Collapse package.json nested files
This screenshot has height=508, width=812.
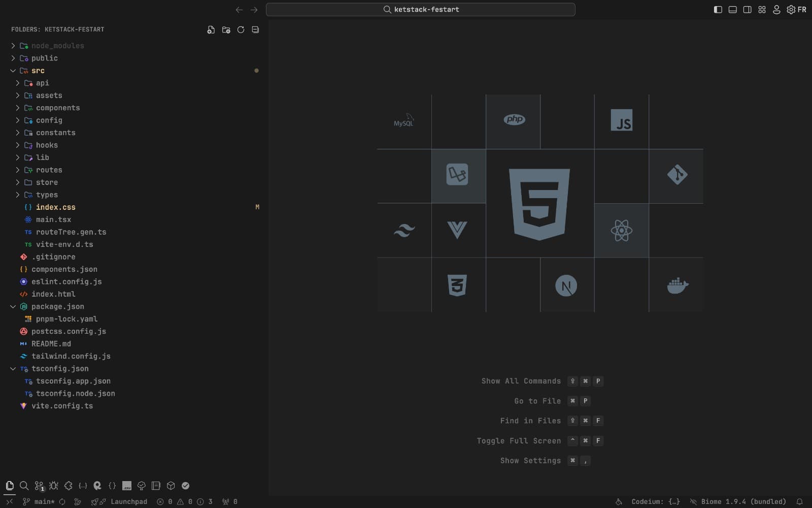click(x=13, y=306)
